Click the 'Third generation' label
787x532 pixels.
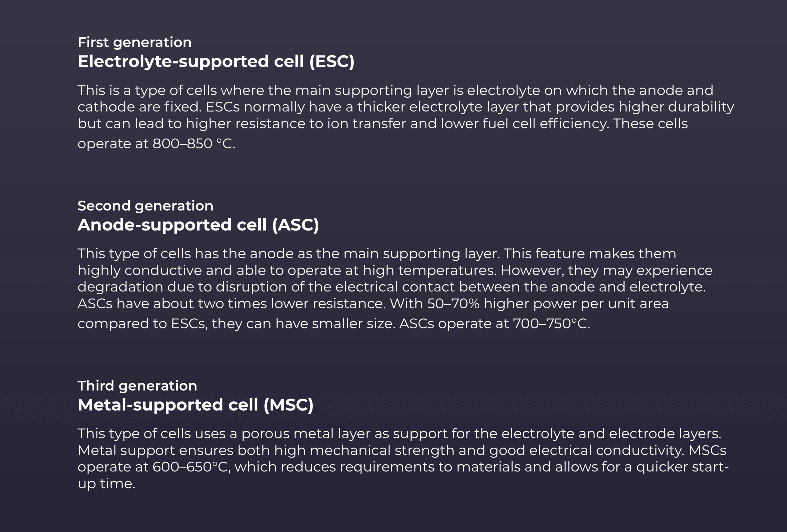tap(137, 386)
